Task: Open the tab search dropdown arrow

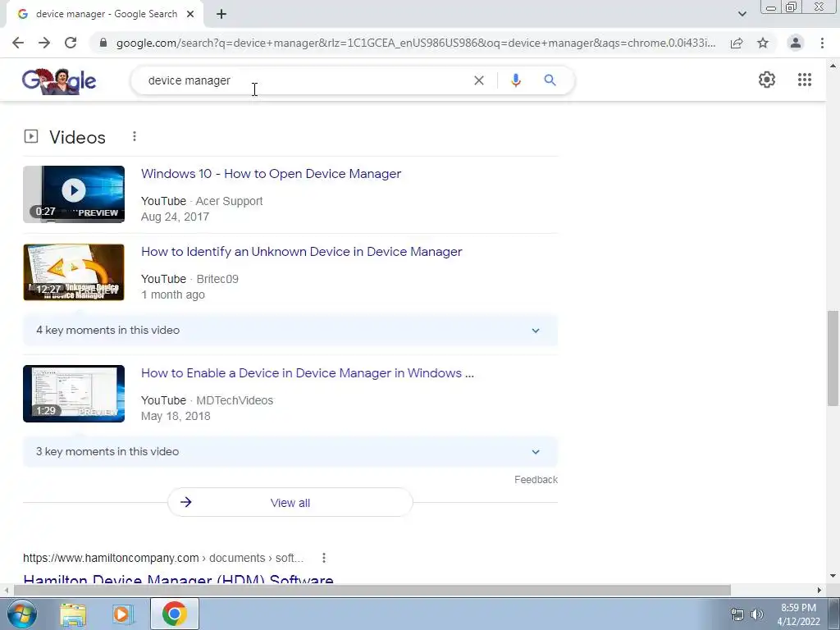Action: click(742, 14)
